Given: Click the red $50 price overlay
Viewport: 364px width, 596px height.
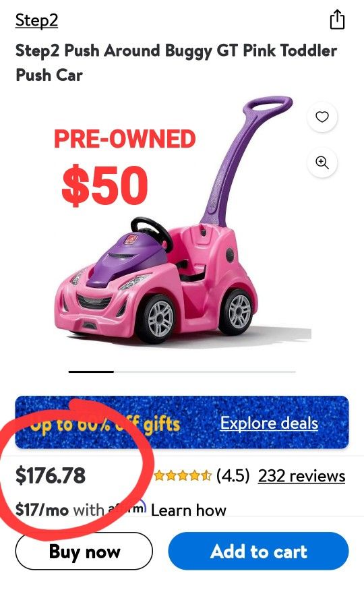Looking at the screenshot, I should [x=105, y=185].
